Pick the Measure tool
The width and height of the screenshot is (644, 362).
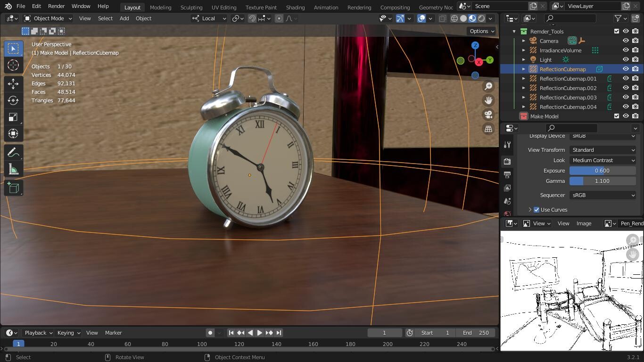[13, 170]
